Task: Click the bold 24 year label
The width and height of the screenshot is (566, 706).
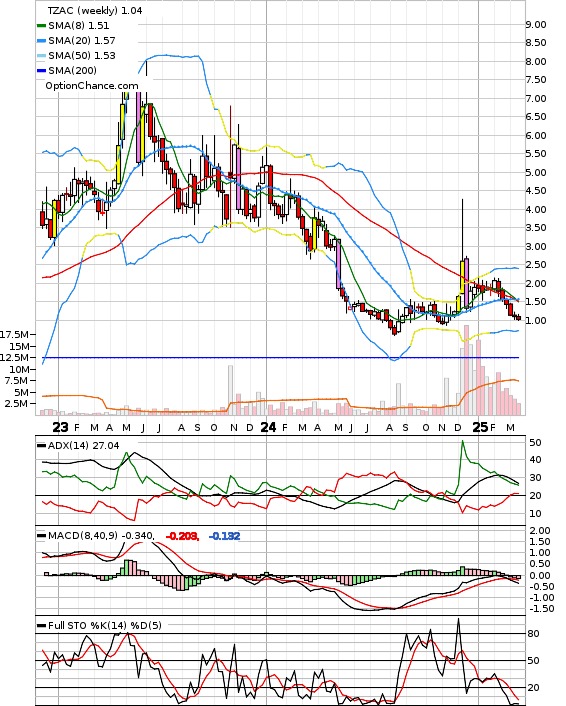Action: coord(268,427)
